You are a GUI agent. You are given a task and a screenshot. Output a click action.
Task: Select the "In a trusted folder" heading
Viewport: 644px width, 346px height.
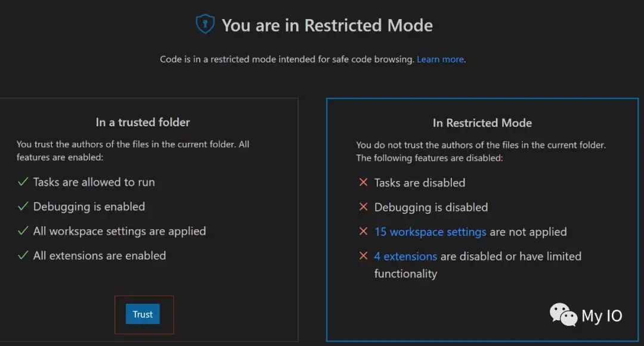click(x=143, y=122)
